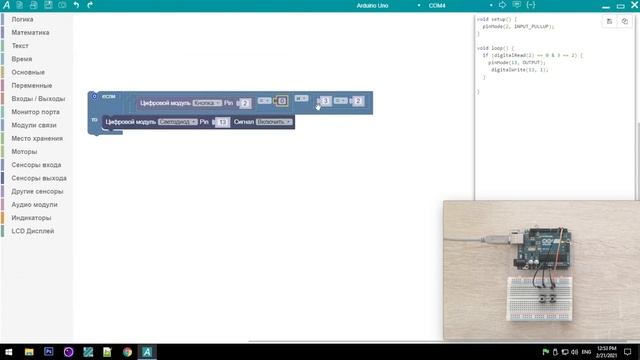Open the purple circle app in taskbar

click(x=68, y=352)
